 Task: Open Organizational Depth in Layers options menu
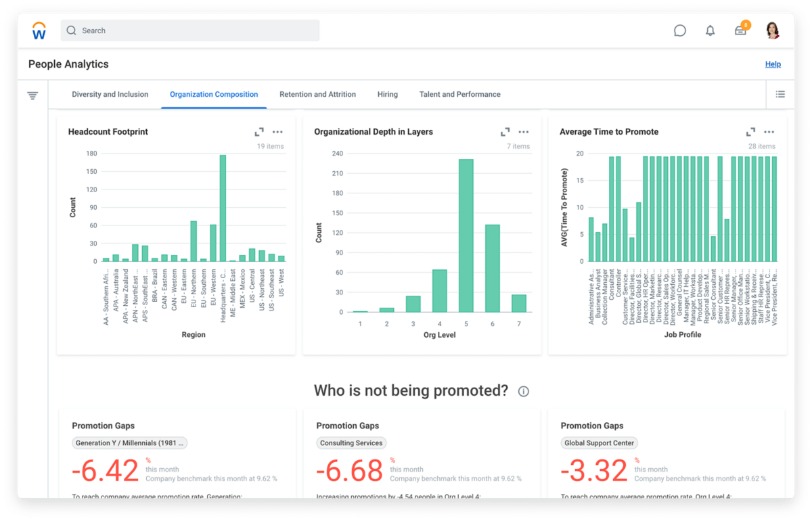[523, 132]
